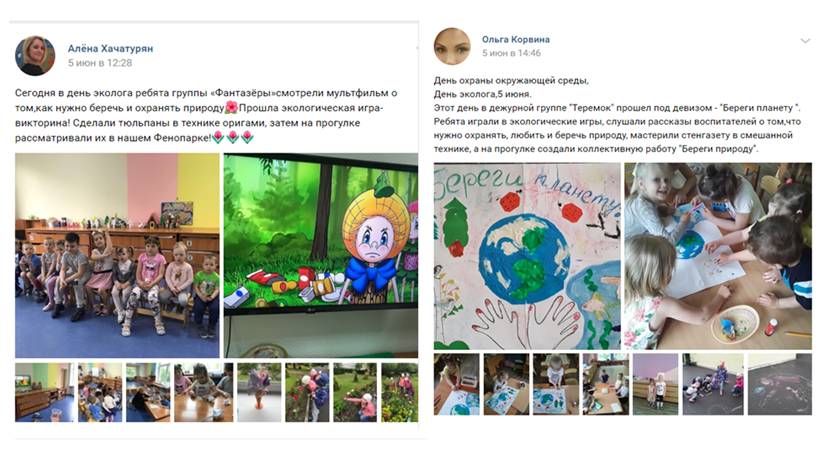Click the author name Алёна Хачатурян
This screenshot has height=462, width=822.
110,48
